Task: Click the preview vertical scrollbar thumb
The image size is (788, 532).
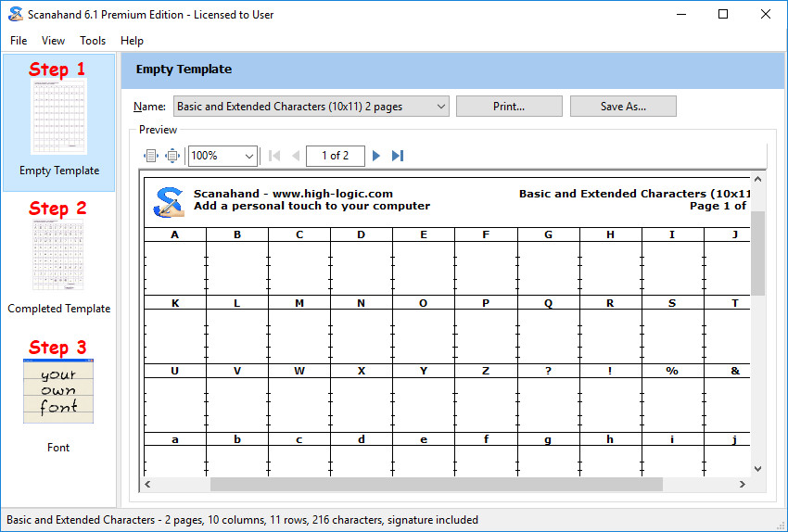Action: (x=757, y=253)
